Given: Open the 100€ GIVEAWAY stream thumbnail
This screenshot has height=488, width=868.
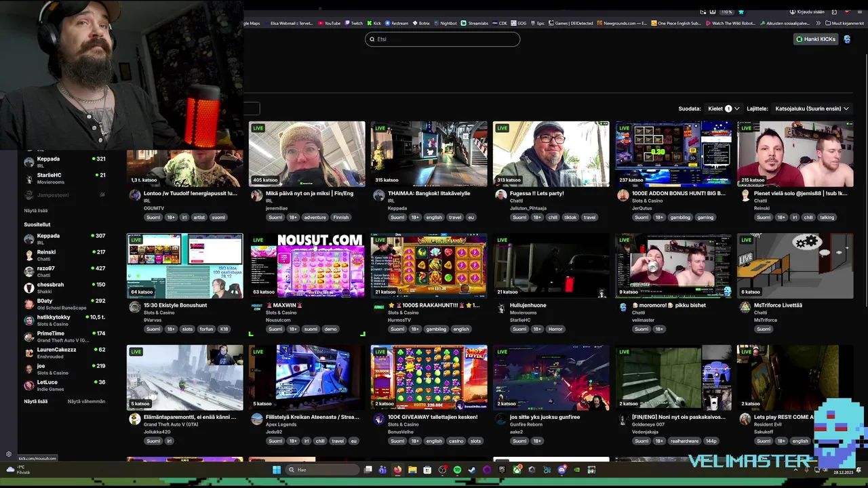Looking at the screenshot, I should tap(429, 378).
